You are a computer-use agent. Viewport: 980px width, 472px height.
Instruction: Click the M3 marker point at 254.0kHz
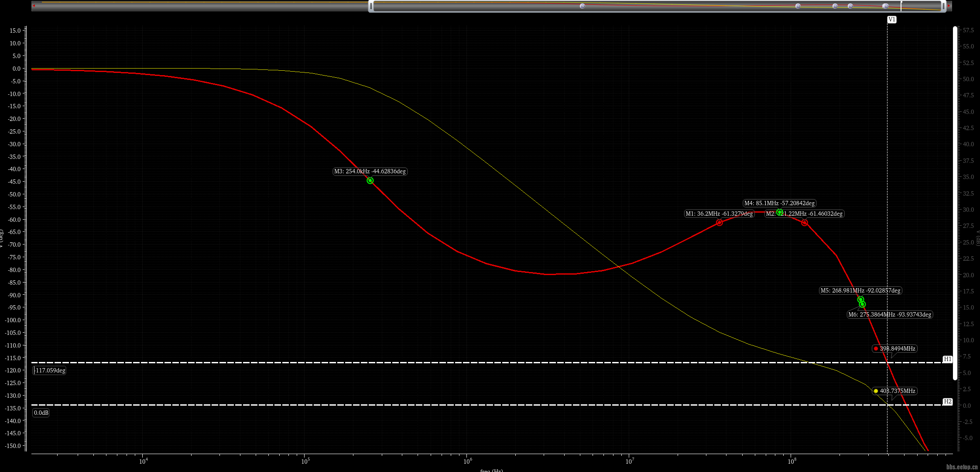click(370, 181)
